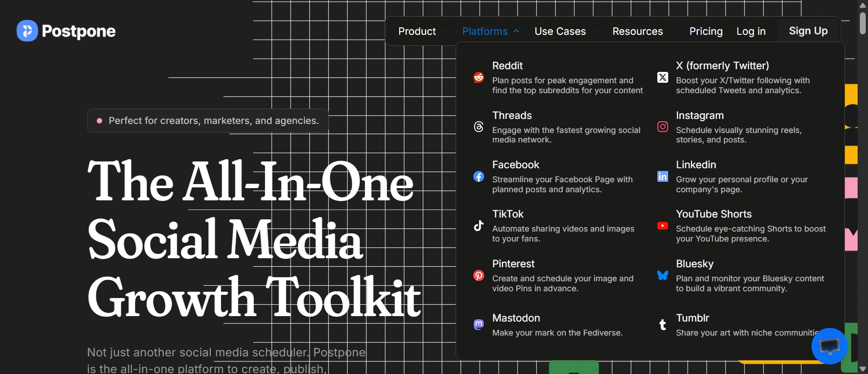Select Instagram from the Platforms menu
Viewport: 868px width, 374px height.
(700, 115)
